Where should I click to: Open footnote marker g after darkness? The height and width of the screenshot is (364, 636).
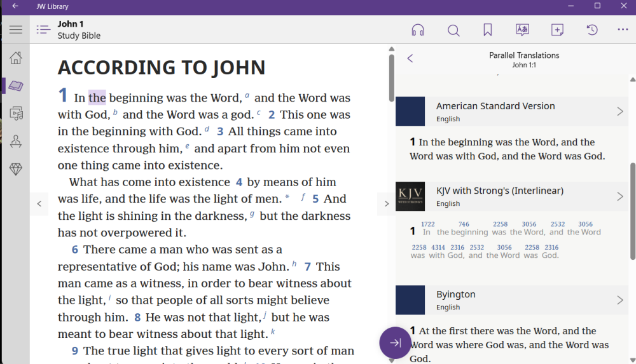click(252, 213)
